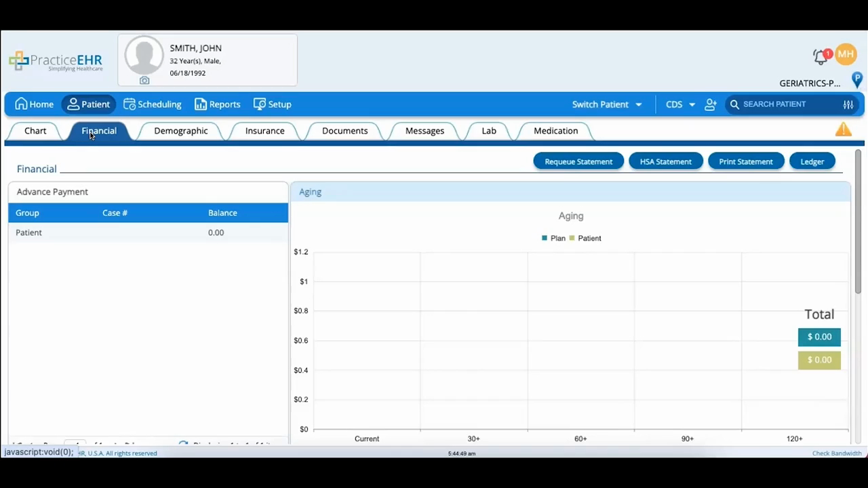This screenshot has width=868, height=488.
Task: Open the Documents tab
Action: click(344, 131)
